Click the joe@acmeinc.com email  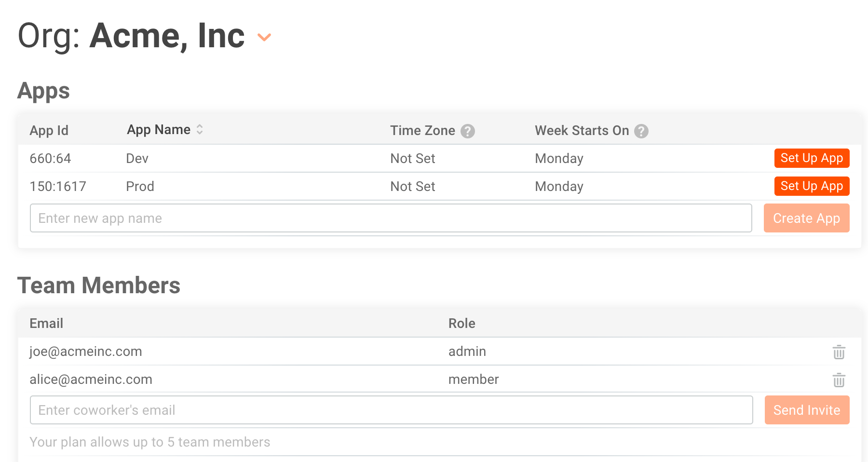(x=86, y=352)
